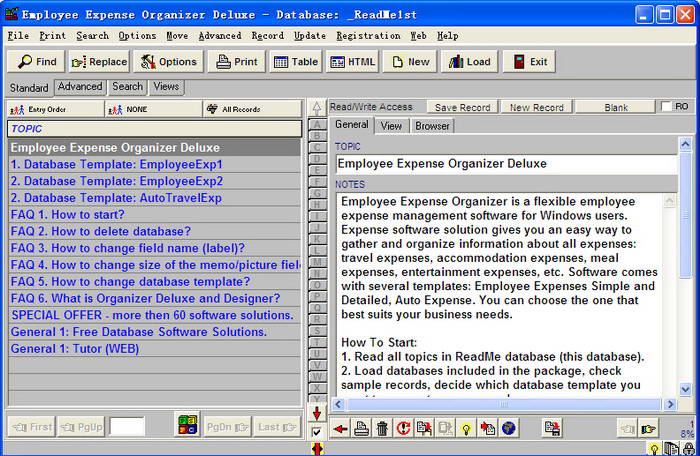Viewport: 700px width, 456px height.
Task: Open the Options toolbar button
Action: 169,62
